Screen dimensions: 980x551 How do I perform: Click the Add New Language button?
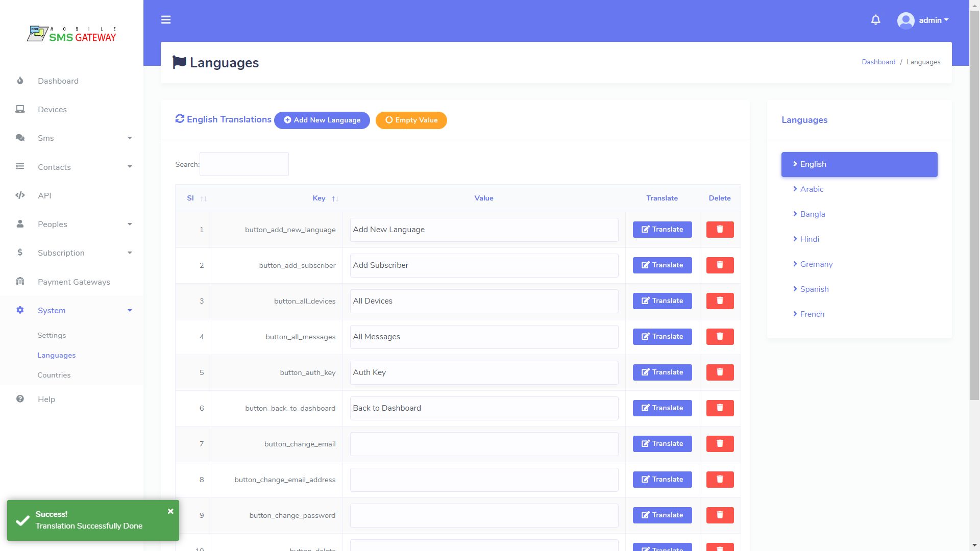click(x=322, y=120)
